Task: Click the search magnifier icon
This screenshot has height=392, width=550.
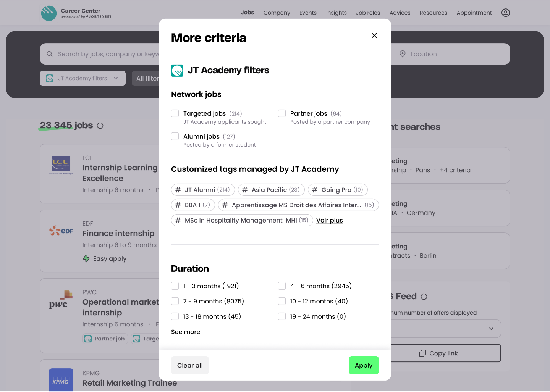Action: 50,54
